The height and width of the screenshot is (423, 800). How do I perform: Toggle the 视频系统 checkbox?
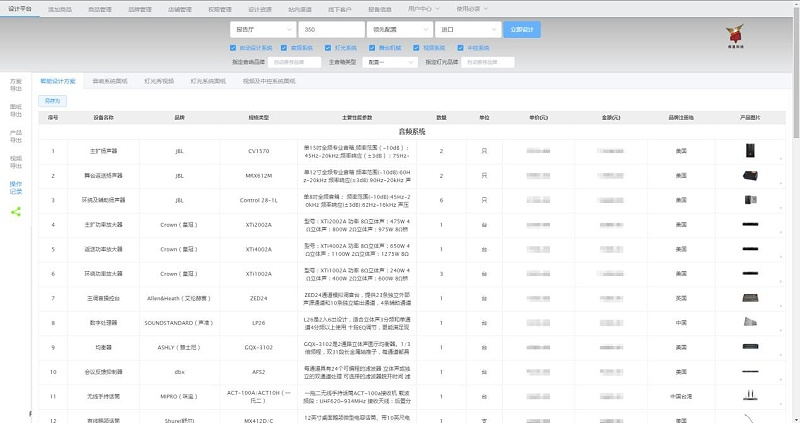pyautogui.click(x=416, y=48)
